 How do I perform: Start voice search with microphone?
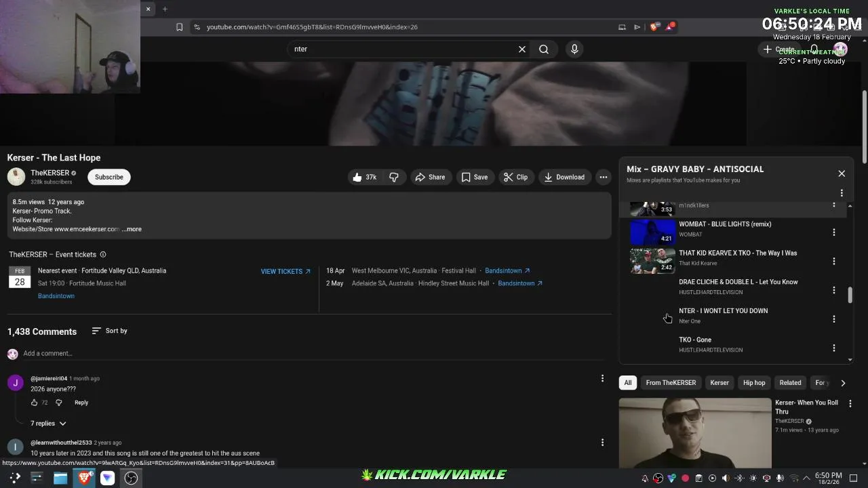coord(574,49)
